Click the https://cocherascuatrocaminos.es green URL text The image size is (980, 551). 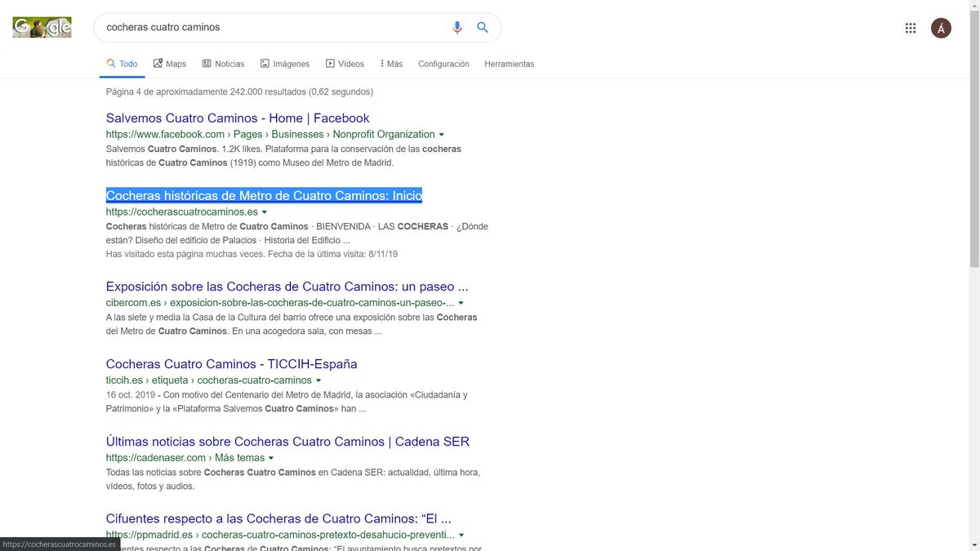pyautogui.click(x=181, y=212)
